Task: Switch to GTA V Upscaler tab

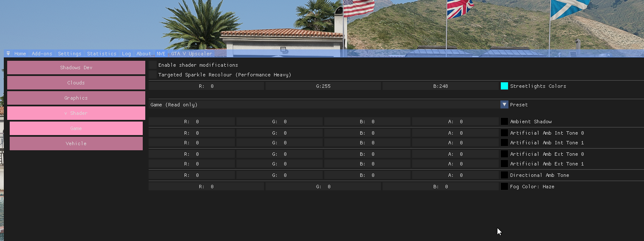Action: pos(191,54)
